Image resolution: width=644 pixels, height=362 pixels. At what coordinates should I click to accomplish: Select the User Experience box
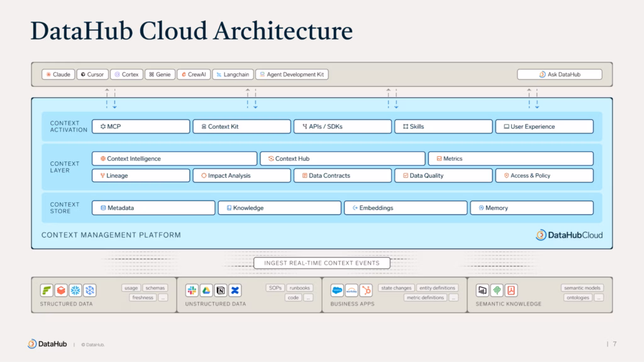[544, 126]
